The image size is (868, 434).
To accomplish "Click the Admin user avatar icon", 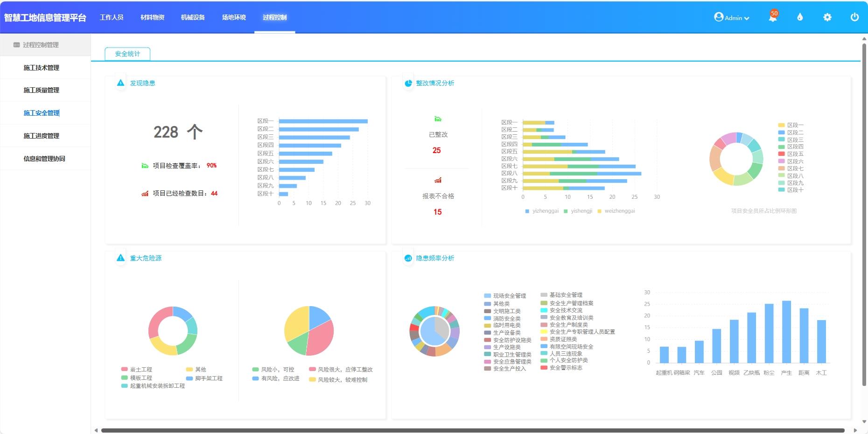I will [x=718, y=17].
